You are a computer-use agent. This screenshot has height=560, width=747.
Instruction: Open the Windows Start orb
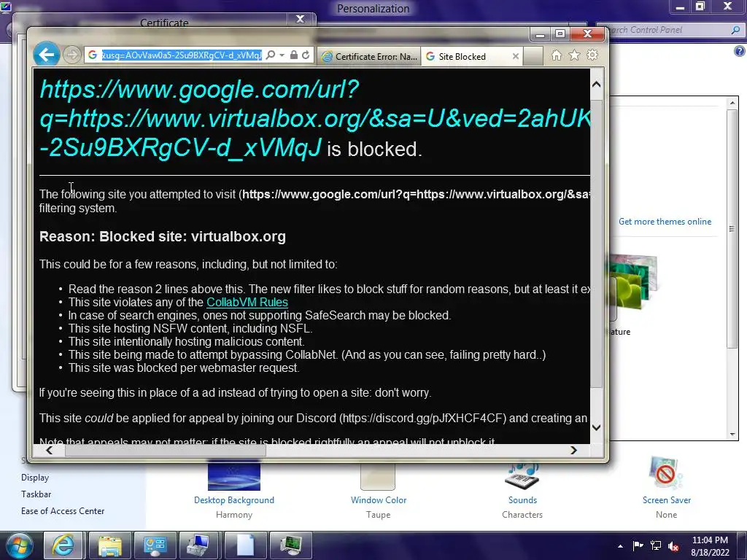[x=20, y=545]
